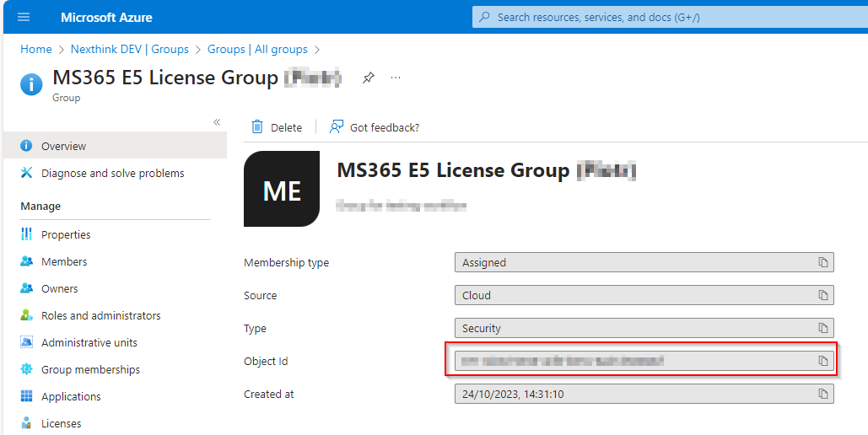Open the hamburger portal menu
The height and width of the screenshot is (435, 868).
click(x=24, y=17)
